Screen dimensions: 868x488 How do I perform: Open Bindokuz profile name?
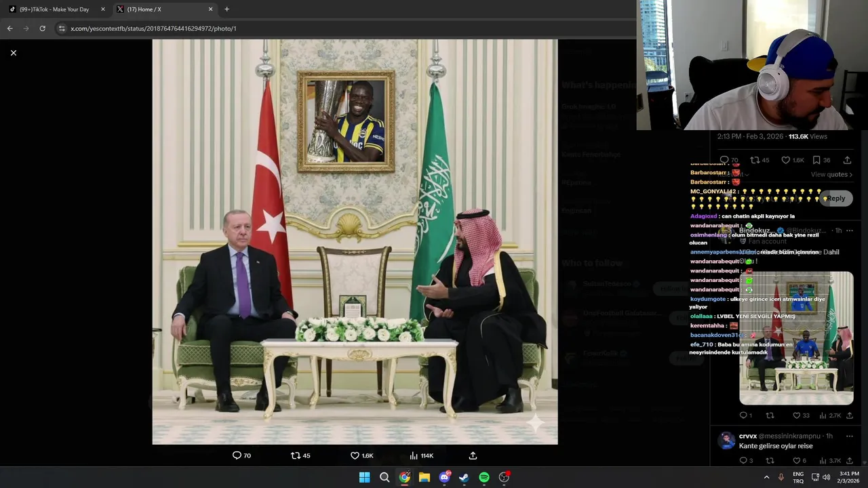click(x=757, y=230)
